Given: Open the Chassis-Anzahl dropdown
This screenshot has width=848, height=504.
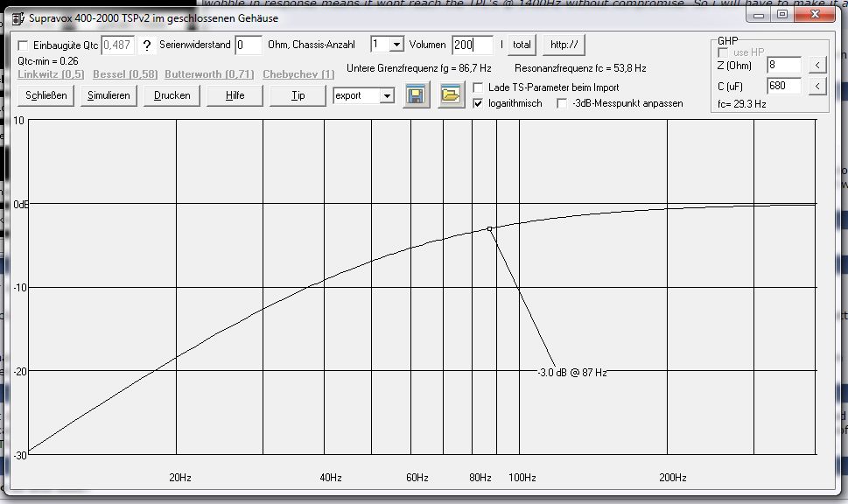Looking at the screenshot, I should pyautogui.click(x=396, y=45).
